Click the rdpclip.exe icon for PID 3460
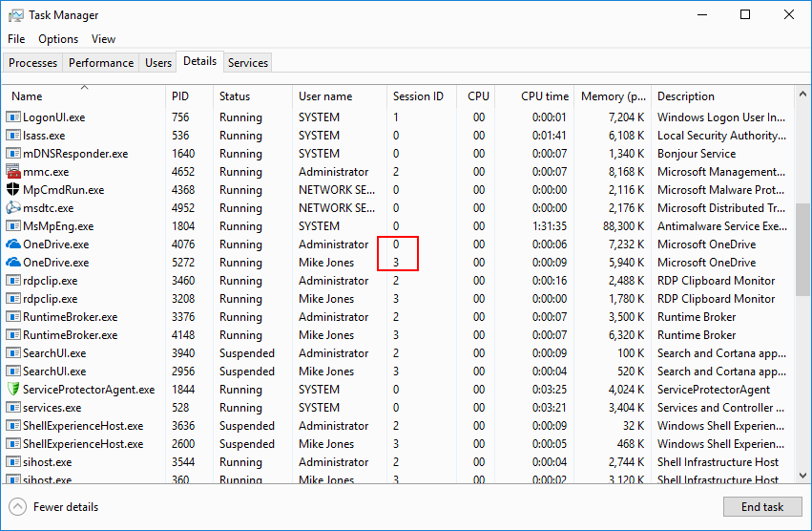Image resolution: width=812 pixels, height=531 pixels. point(13,281)
